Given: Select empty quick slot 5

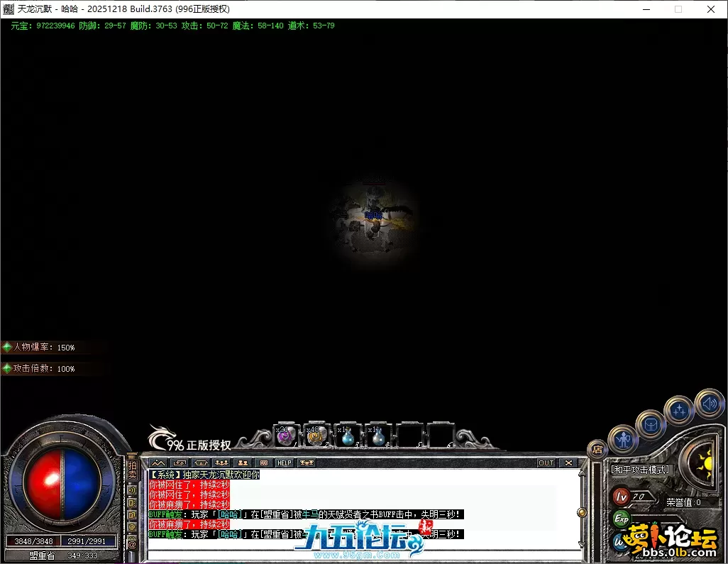Looking at the screenshot, I should tap(409, 436).
